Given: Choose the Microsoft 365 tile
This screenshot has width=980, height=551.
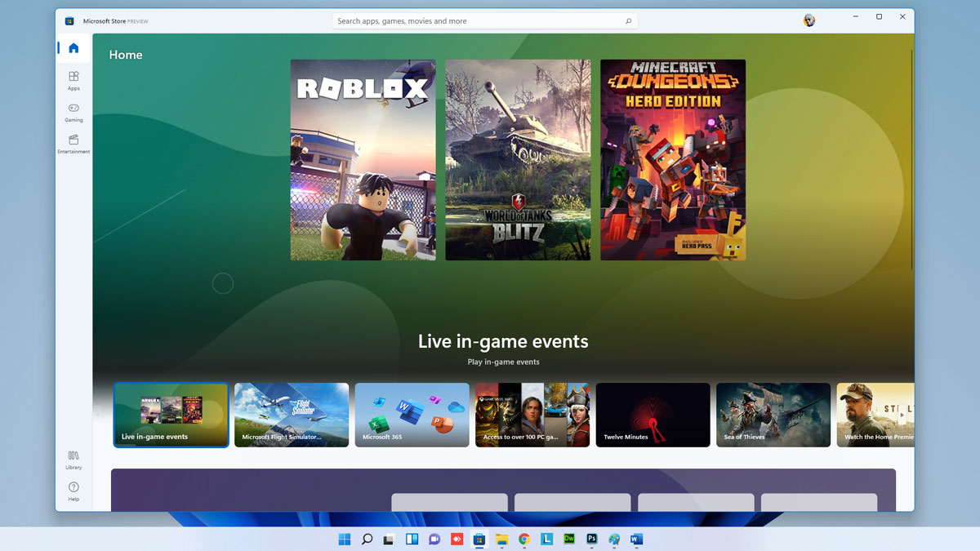Looking at the screenshot, I should pyautogui.click(x=412, y=415).
